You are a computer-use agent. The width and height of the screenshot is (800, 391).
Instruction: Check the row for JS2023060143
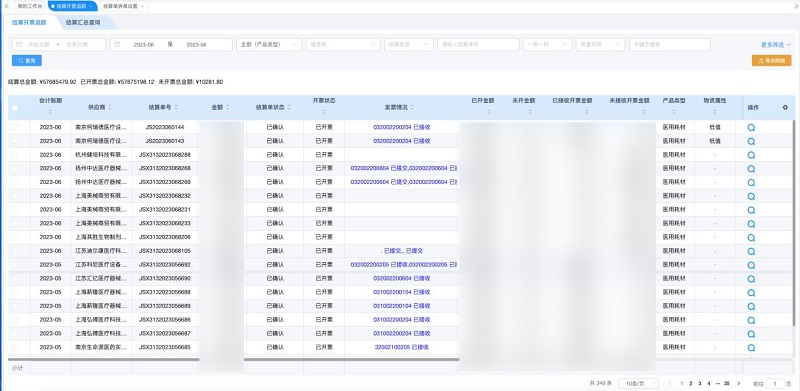coord(15,141)
